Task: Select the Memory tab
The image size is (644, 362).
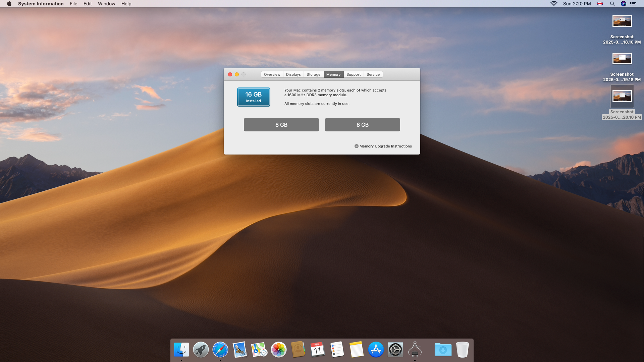Action: (333, 74)
